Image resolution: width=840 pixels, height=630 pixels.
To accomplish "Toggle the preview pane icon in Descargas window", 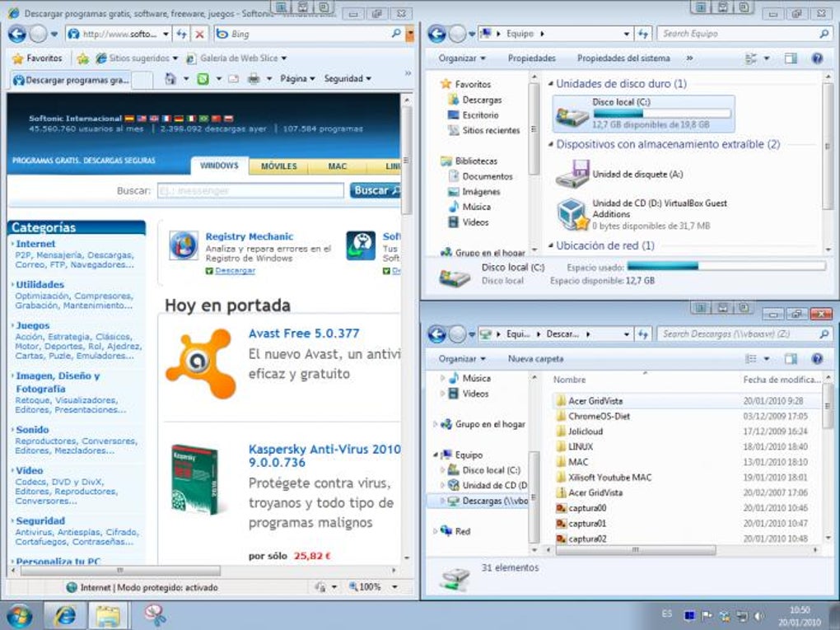I will click(791, 359).
